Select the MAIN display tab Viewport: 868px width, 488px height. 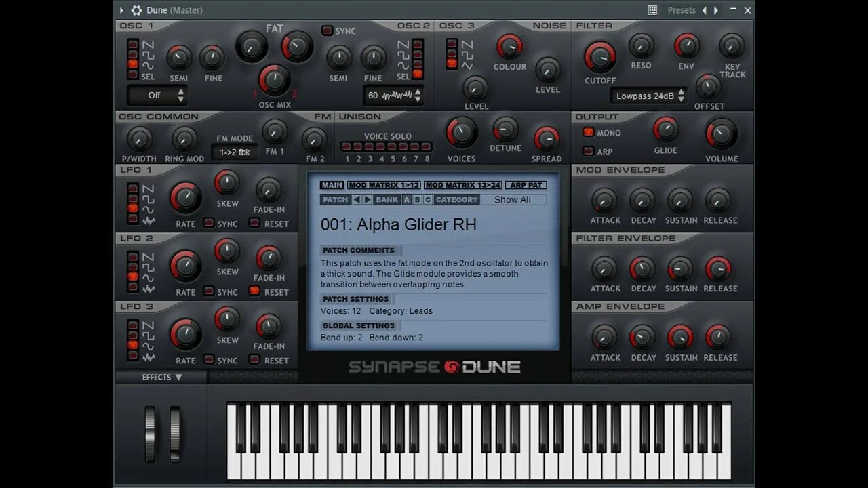coord(332,185)
